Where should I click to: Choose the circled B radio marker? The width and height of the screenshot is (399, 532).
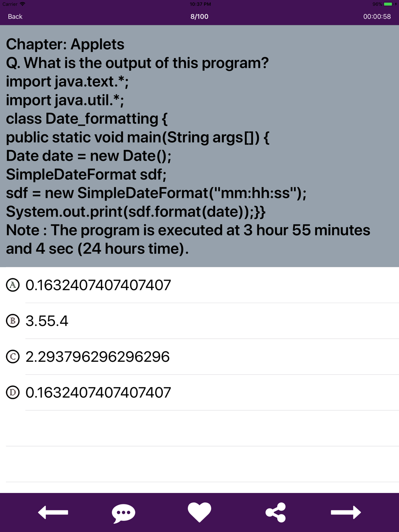13,321
